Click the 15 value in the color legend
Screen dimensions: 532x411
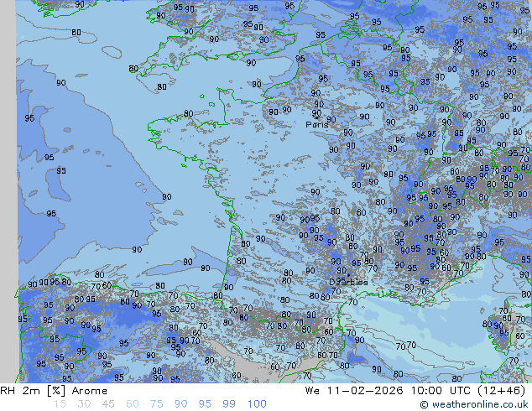point(60,404)
